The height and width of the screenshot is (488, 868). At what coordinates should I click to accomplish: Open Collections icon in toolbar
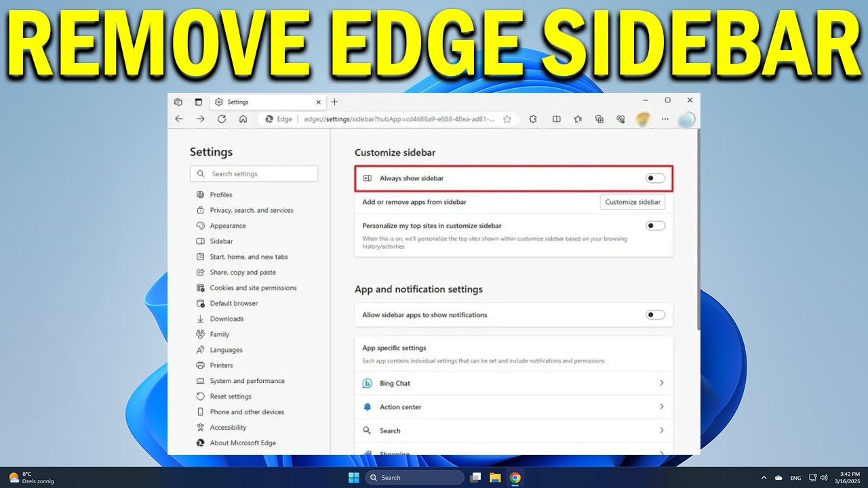599,119
